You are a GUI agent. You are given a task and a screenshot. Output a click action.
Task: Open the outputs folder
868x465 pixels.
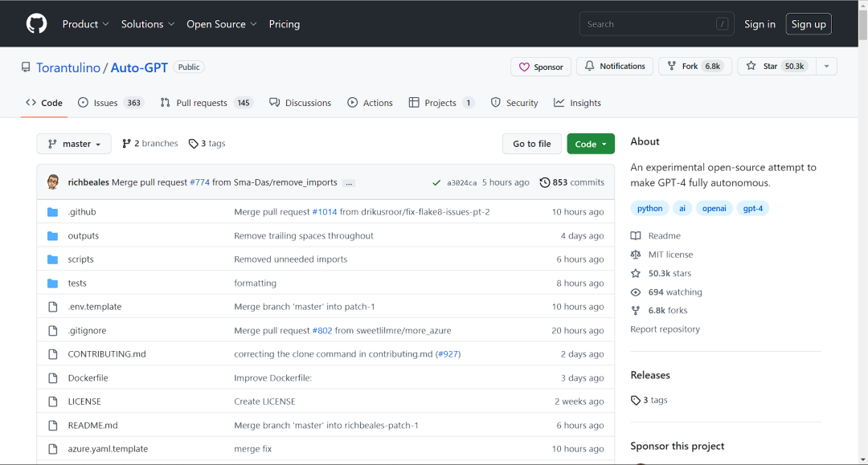[x=83, y=235]
